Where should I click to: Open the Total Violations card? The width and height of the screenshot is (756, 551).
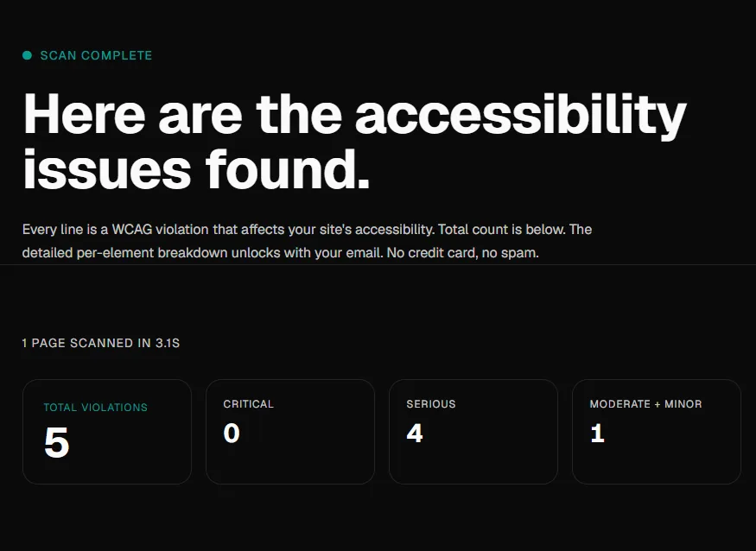tap(107, 432)
